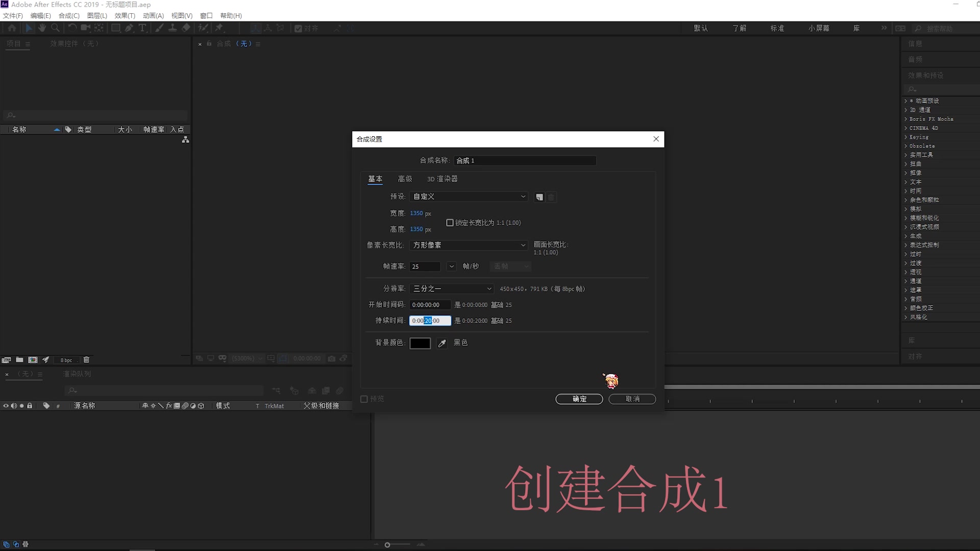The width and height of the screenshot is (980, 551).
Task: Click the 取消 button
Action: (x=632, y=399)
